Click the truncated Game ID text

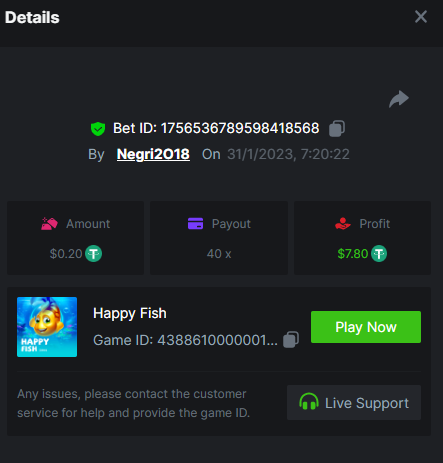point(185,340)
